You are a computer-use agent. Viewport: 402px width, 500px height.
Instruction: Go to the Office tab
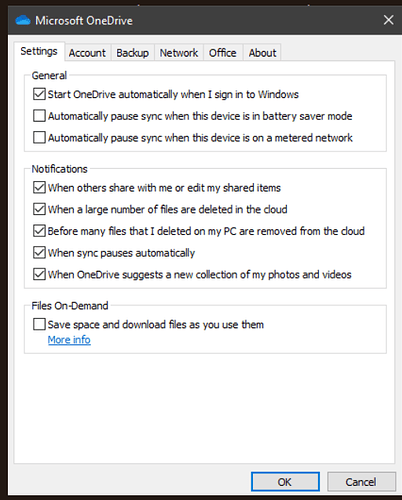pos(223,53)
